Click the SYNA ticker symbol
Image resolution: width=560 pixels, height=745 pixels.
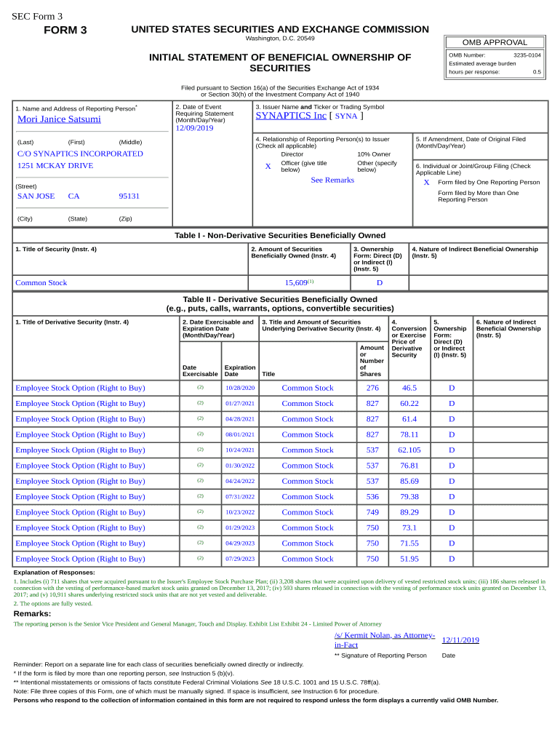pos(345,116)
